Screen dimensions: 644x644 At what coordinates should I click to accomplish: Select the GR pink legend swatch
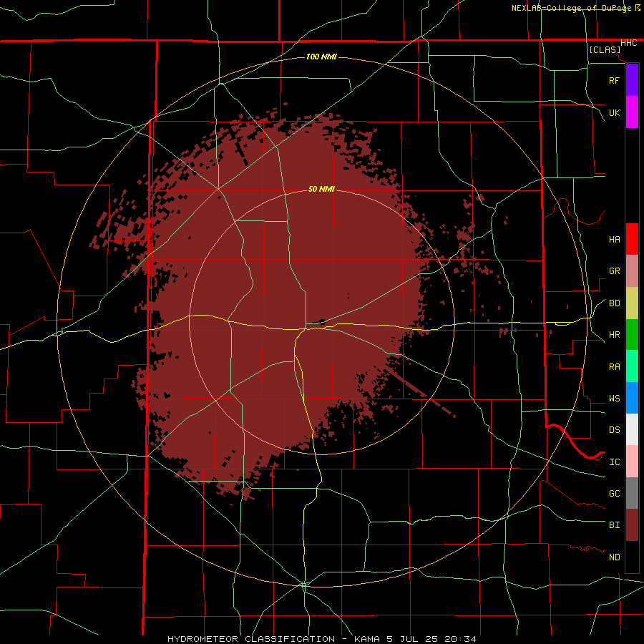(632, 271)
